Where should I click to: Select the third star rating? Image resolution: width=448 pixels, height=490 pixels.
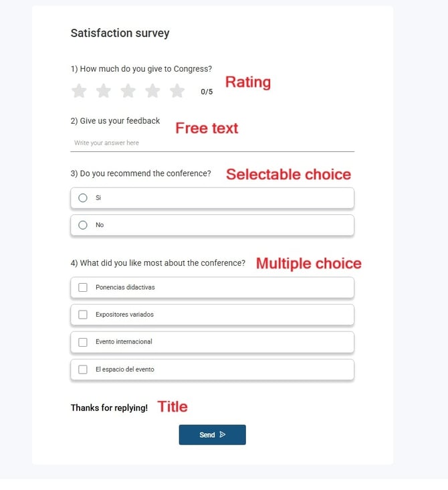click(128, 91)
